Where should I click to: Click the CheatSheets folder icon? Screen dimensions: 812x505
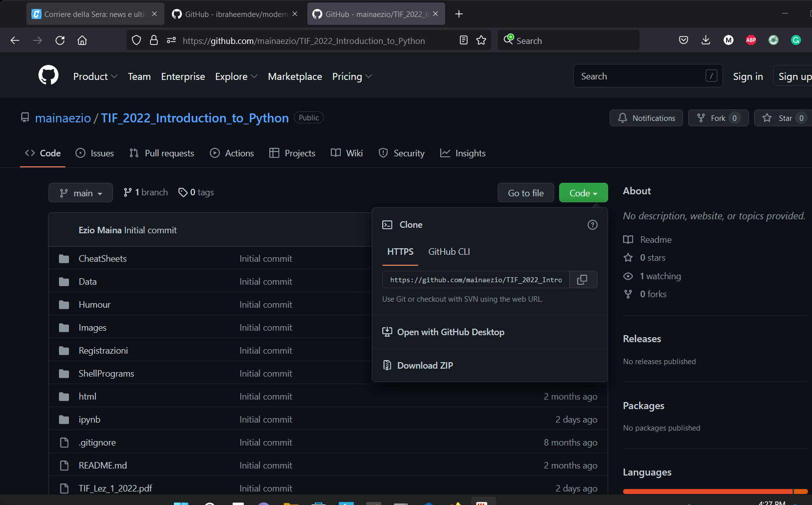(x=64, y=259)
